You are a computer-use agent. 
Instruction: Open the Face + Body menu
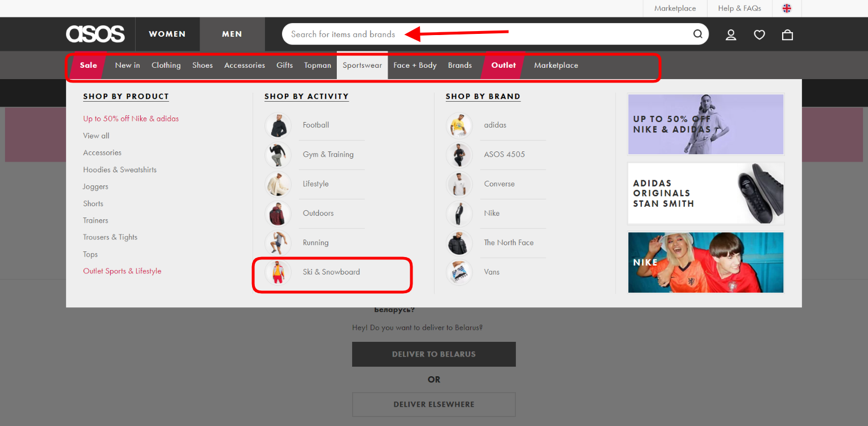tap(415, 65)
